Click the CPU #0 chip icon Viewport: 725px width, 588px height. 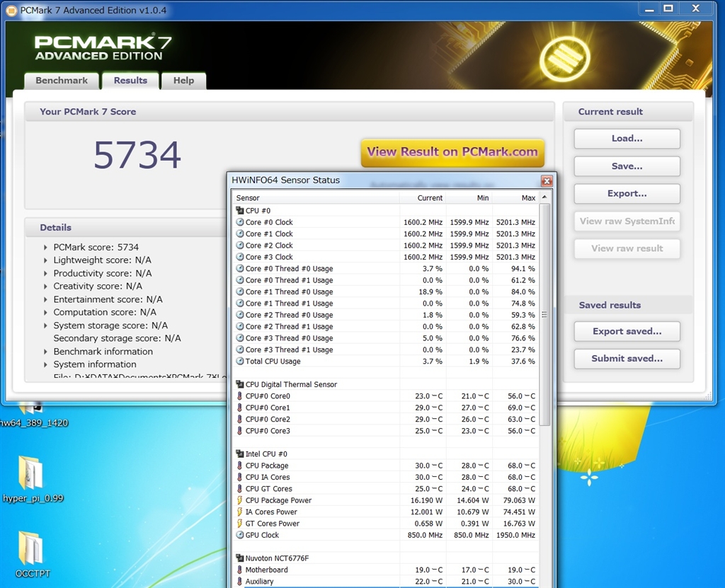point(239,211)
